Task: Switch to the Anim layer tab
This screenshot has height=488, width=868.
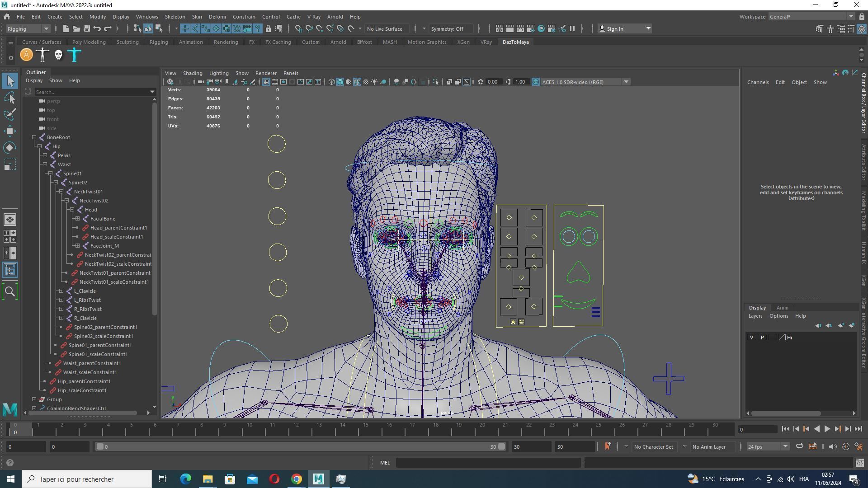Action: tap(782, 308)
